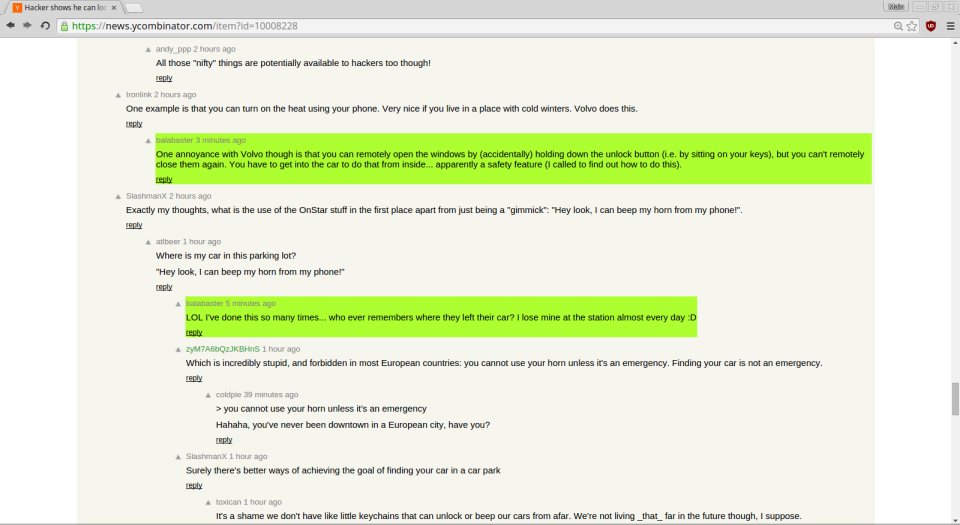Open andy_ppp's '2 hours ago' permalink

[x=214, y=49]
